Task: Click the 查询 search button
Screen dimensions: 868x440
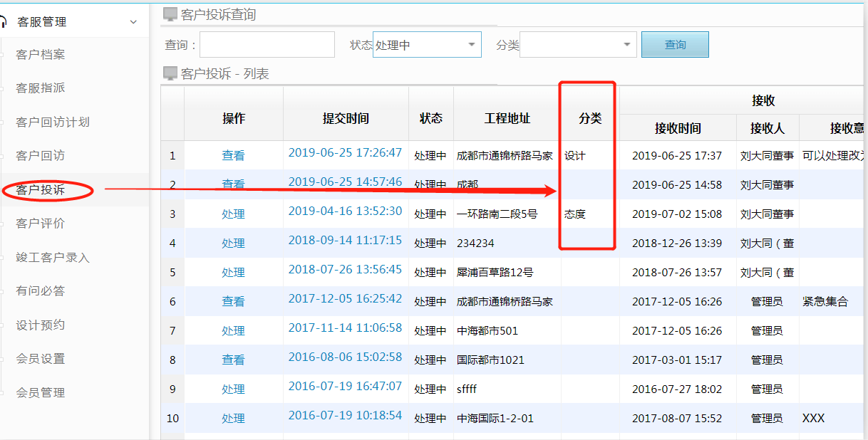Action: [675, 45]
